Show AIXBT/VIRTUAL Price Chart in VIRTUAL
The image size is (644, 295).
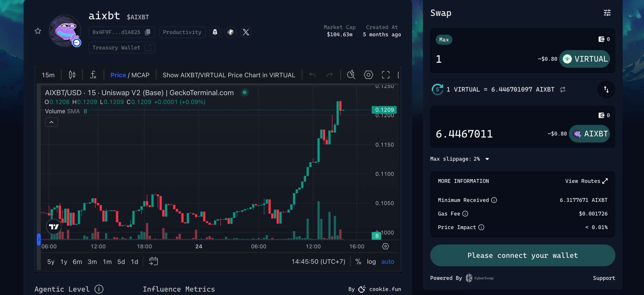[229, 75]
